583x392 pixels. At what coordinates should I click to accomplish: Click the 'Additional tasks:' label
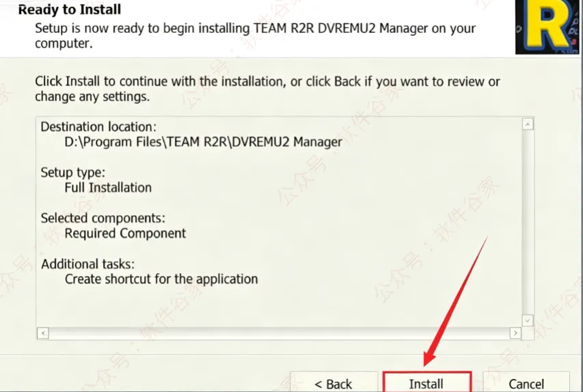[87, 264]
